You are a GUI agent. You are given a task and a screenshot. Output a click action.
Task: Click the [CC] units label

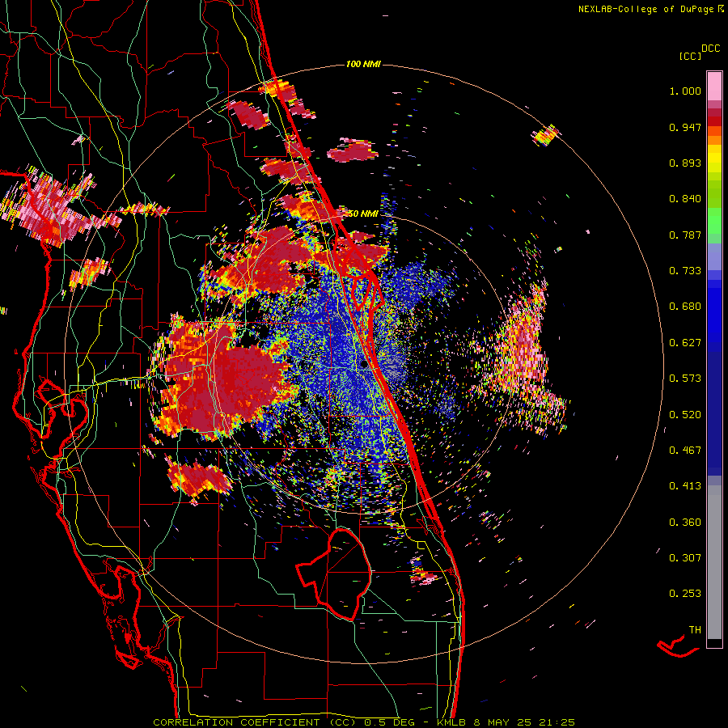coord(690,56)
